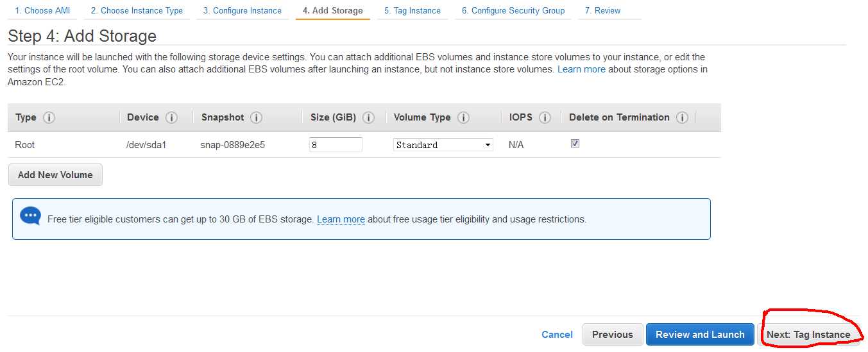Screen dimensions: 868x352
Task: Uncheck Delete on Termination for Root volume
Action: (575, 144)
